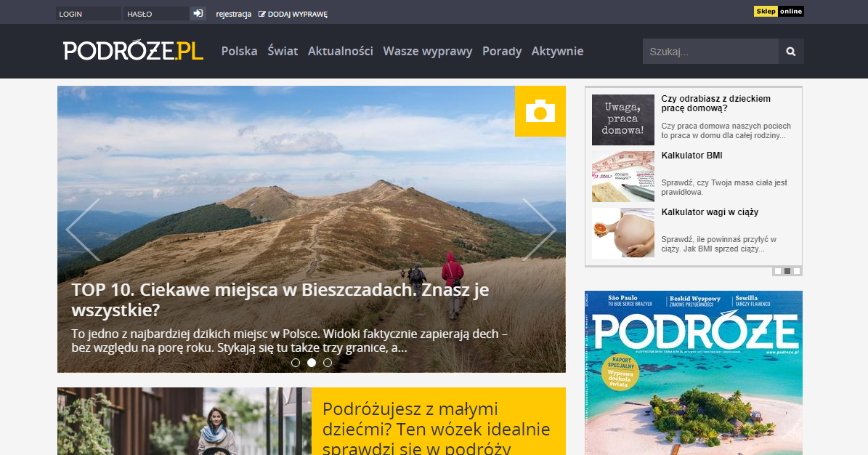The width and height of the screenshot is (868, 455).
Task: Go to previous slide with left arrow
Action: click(83, 229)
